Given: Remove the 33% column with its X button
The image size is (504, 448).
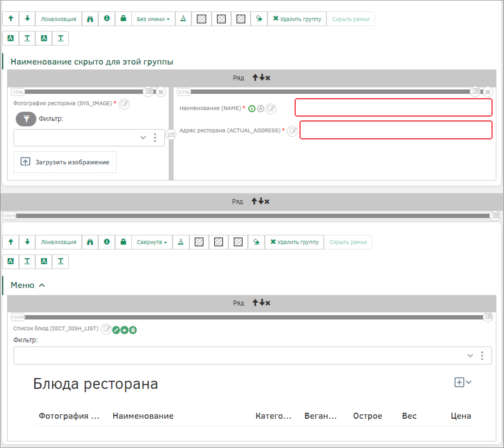Looking at the screenshot, I should tap(161, 92).
